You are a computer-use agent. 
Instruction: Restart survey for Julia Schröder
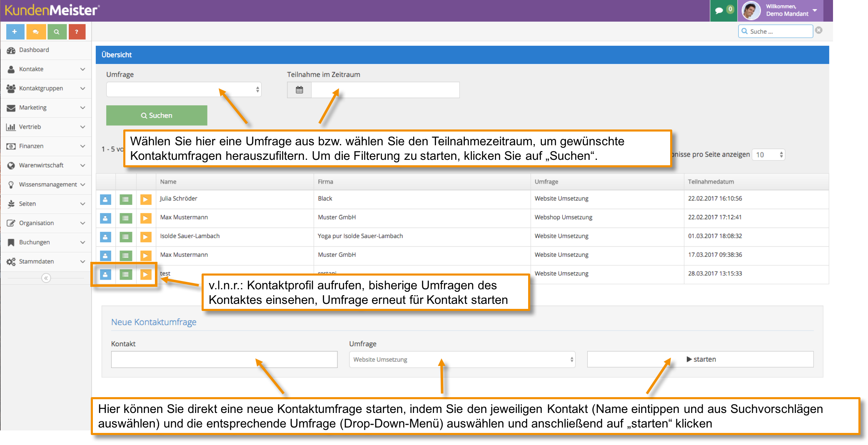[146, 199]
